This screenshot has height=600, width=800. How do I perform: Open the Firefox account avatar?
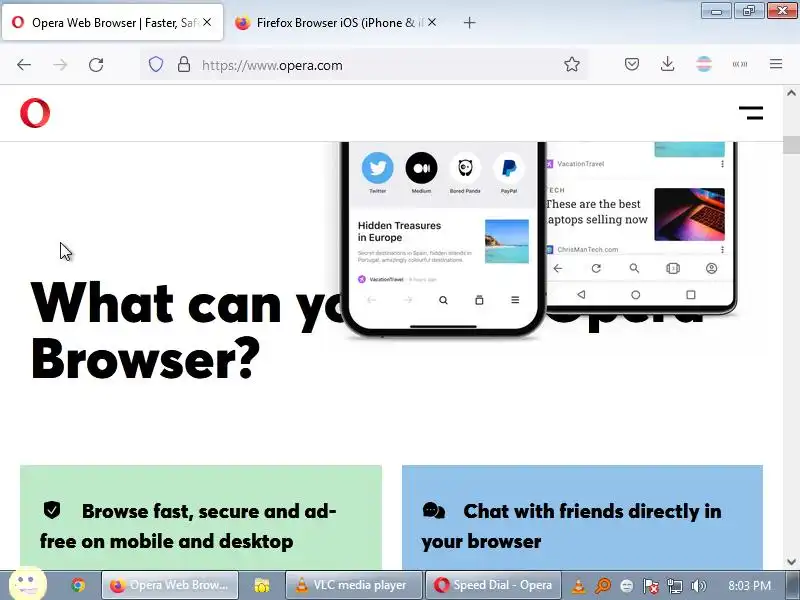[704, 64]
